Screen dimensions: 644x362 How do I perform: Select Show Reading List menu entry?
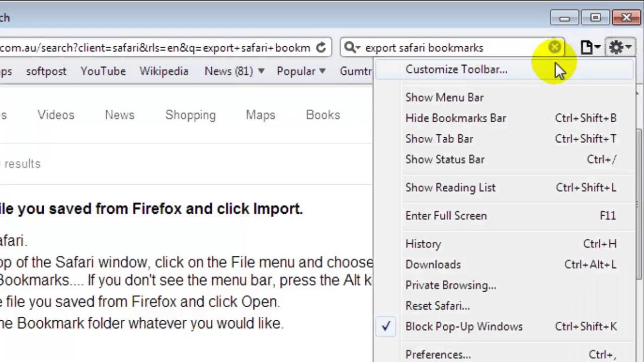tap(505, 188)
